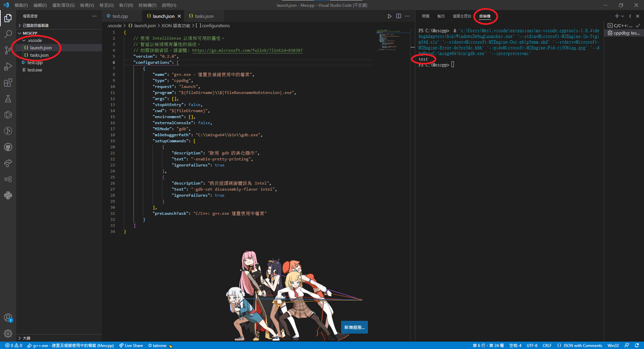Open the 執行(R) menu

click(x=126, y=5)
